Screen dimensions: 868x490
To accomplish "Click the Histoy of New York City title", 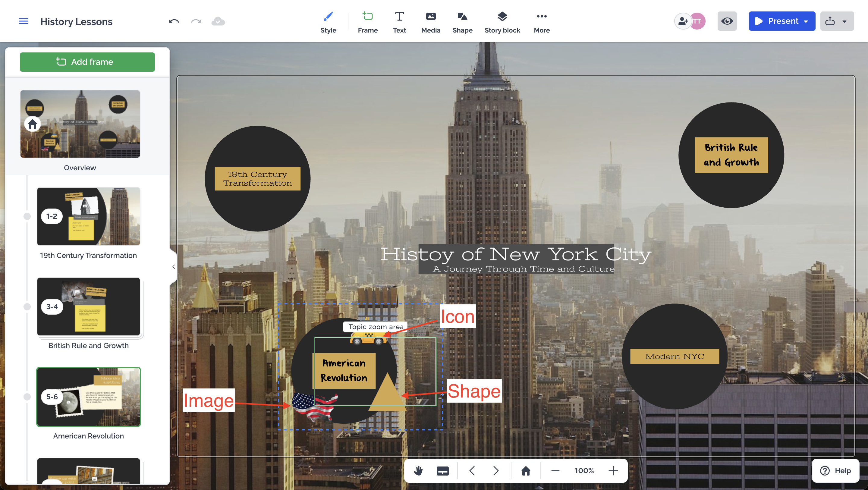I will pos(516,254).
